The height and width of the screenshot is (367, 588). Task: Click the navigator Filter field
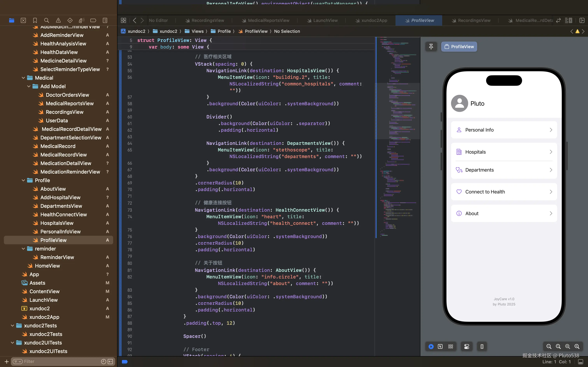pos(61,361)
